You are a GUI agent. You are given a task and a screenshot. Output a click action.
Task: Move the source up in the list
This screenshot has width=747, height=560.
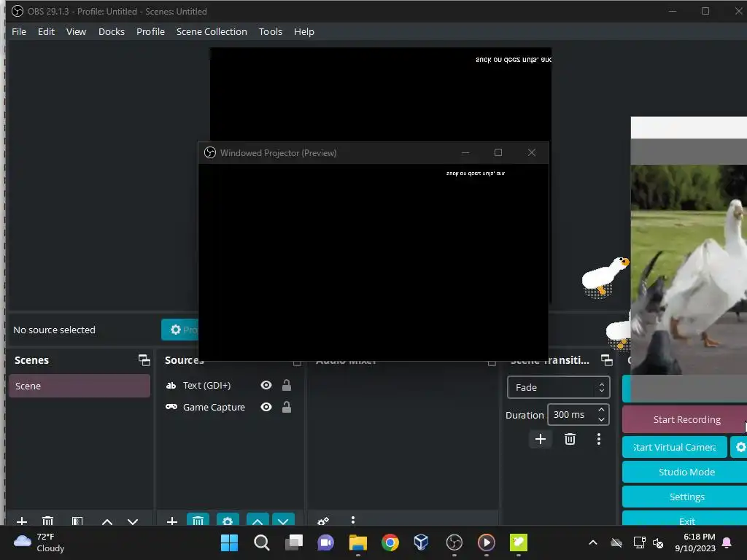[x=258, y=520]
